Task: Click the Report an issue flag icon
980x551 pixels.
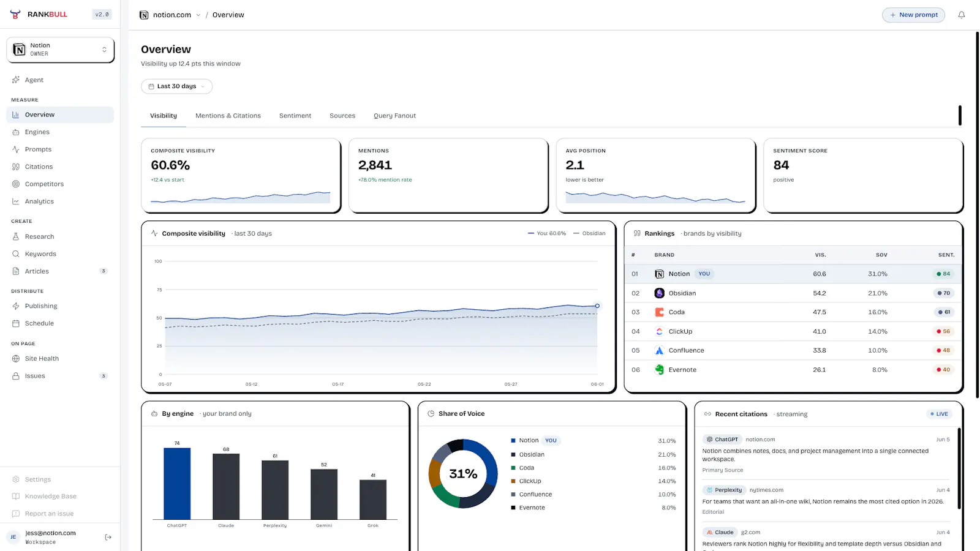Action: pyautogui.click(x=16, y=514)
